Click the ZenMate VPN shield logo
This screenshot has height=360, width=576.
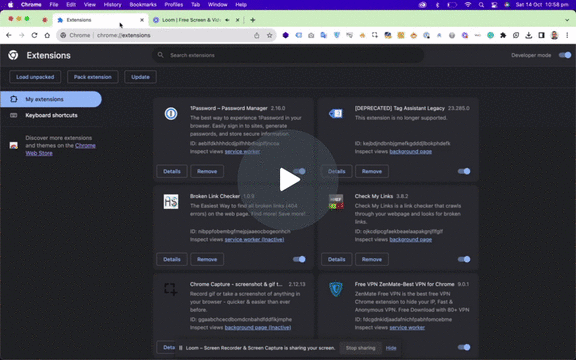coord(336,289)
